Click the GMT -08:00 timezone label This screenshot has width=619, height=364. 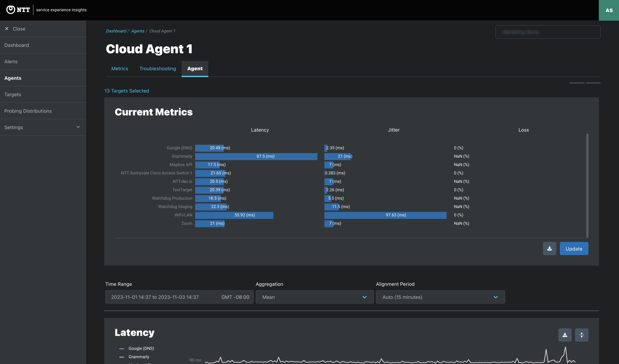point(235,297)
